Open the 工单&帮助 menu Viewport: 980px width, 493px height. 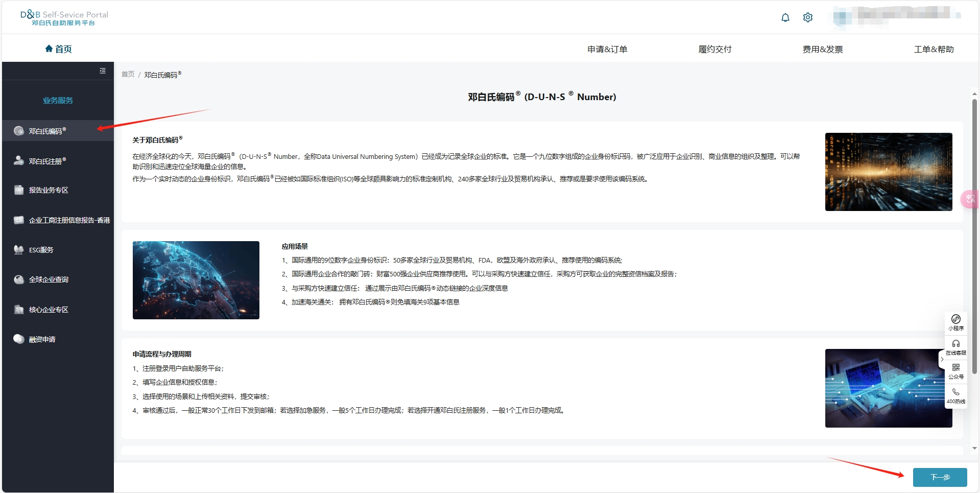tap(934, 49)
